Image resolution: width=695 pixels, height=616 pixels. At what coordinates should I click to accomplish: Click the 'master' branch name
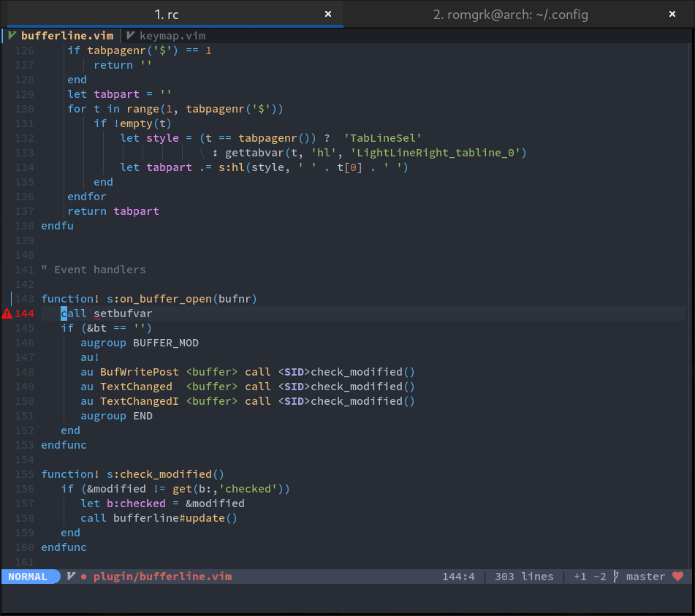coord(645,577)
